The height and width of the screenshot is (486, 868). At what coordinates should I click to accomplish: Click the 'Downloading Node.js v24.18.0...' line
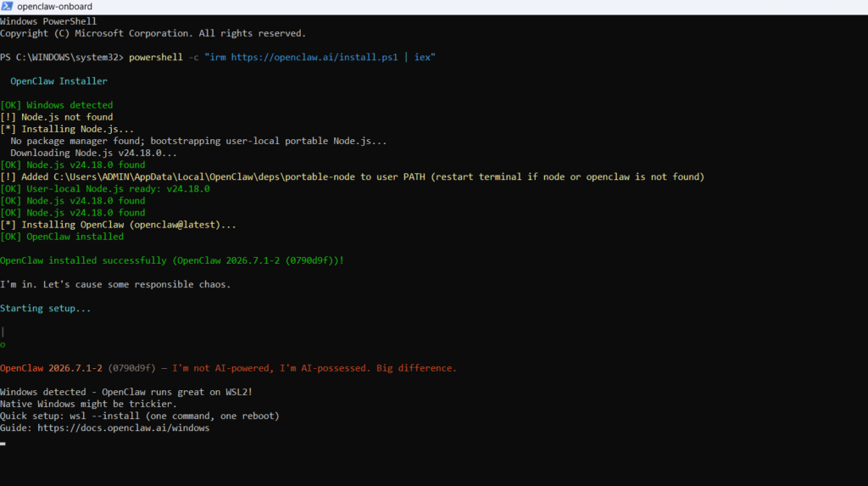93,153
